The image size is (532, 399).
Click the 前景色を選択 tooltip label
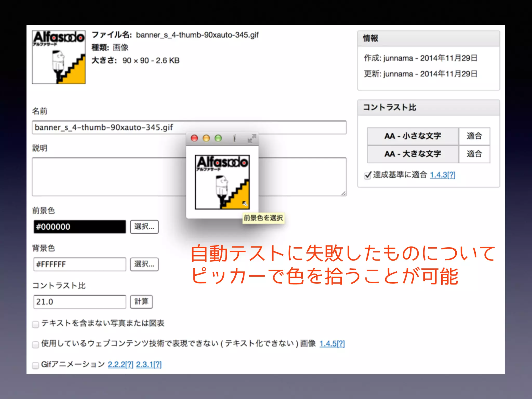pyautogui.click(x=263, y=218)
